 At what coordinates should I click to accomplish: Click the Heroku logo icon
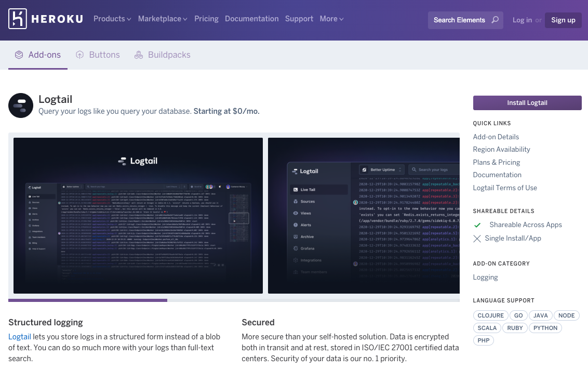[17, 20]
